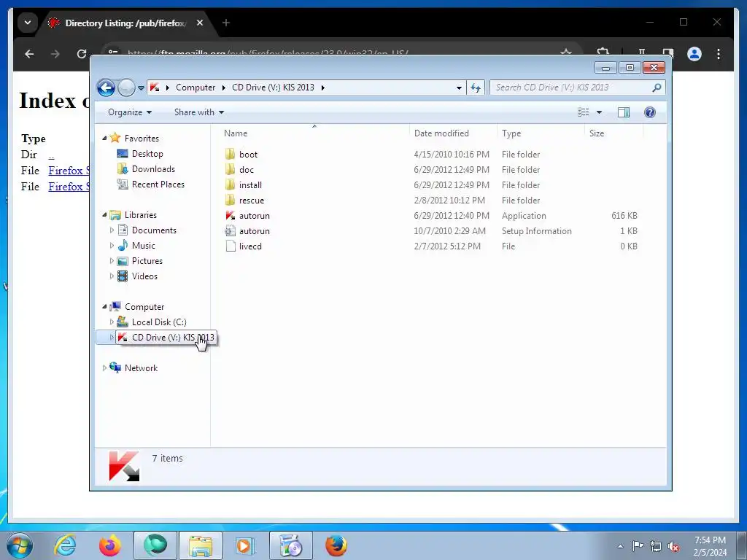Open the address bar history dropdown
Viewport: 747px width, 560px height.
[x=459, y=87]
